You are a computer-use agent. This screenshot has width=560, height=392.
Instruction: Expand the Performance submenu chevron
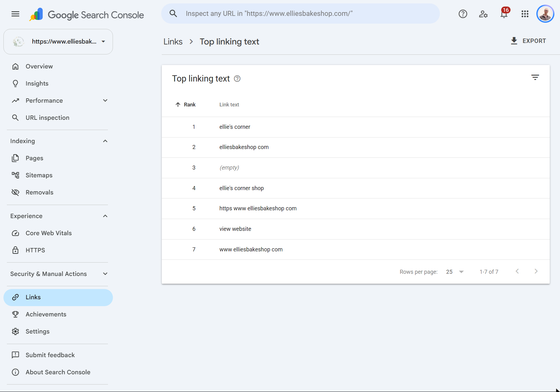pos(105,100)
